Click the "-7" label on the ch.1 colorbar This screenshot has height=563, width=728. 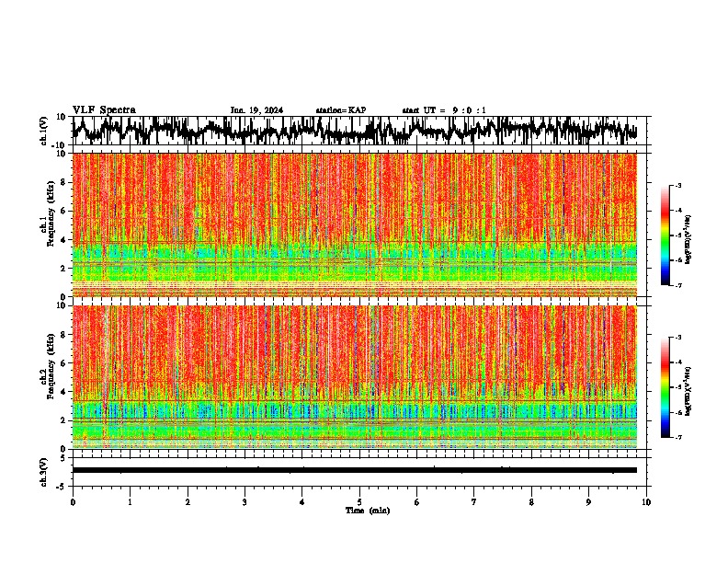pos(677,285)
